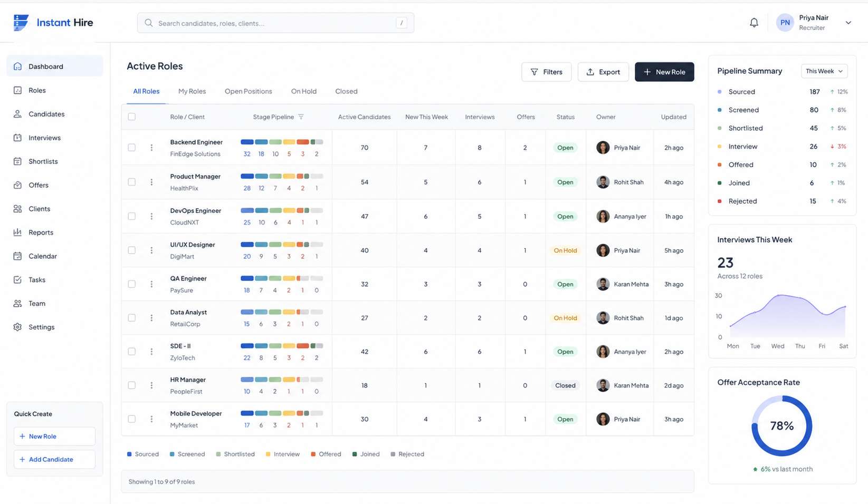This screenshot has height=504, width=868.
Task: Switch to My Roles tab
Action: coord(192,91)
